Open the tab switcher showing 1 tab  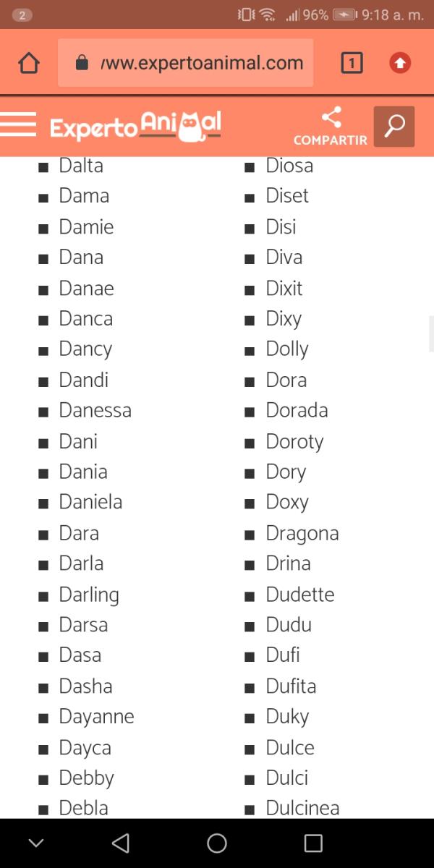point(352,64)
